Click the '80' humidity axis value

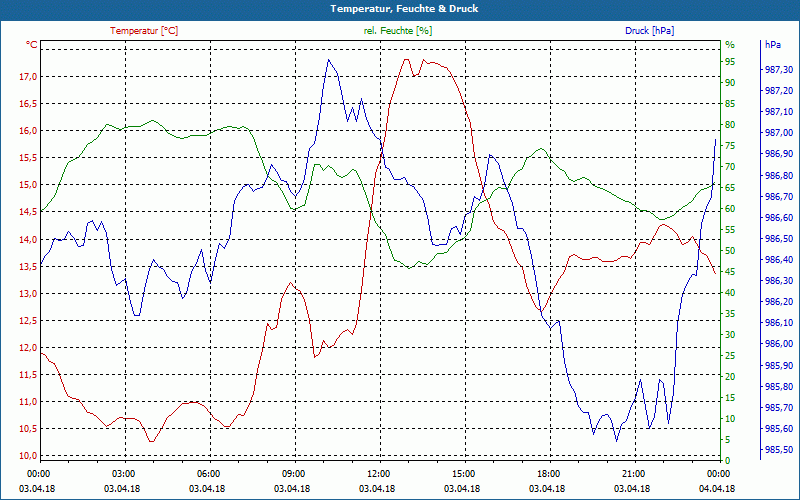tap(730, 124)
